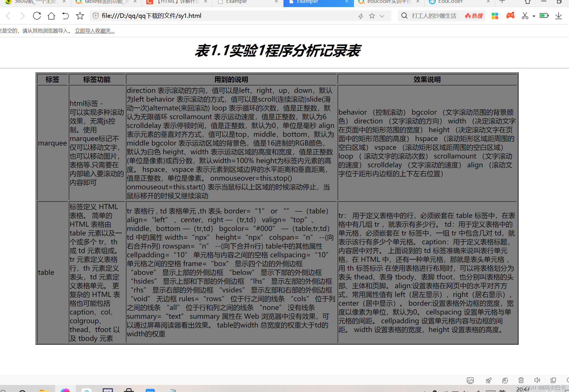Open the screenshot scissors tool
Image resolution: width=569 pixels, height=392 pixels.
pos(525,16)
